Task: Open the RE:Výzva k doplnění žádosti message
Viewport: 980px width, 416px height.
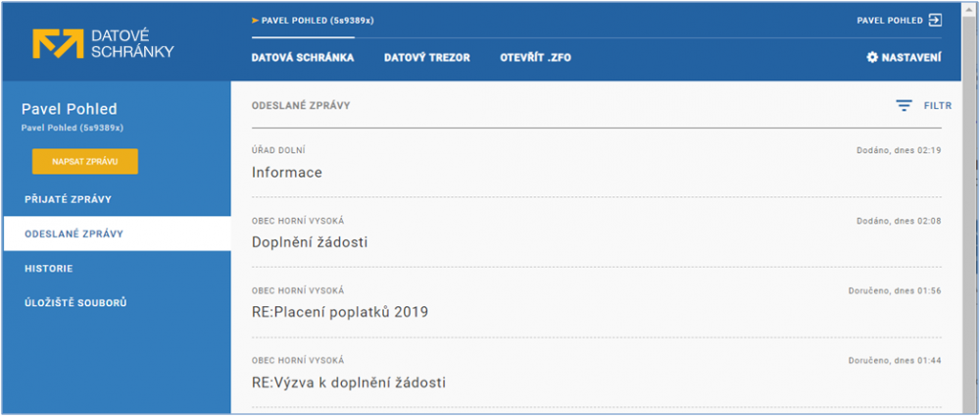Action: coord(596,373)
